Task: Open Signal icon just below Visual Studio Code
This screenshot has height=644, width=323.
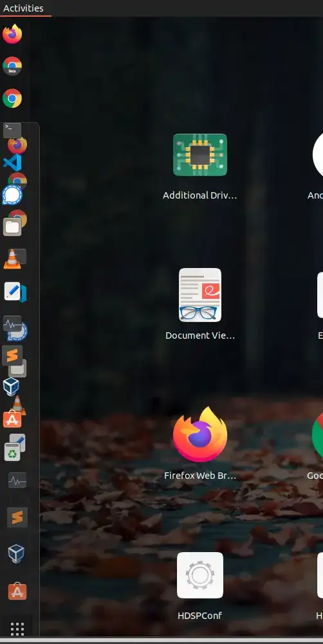Action: point(12,195)
